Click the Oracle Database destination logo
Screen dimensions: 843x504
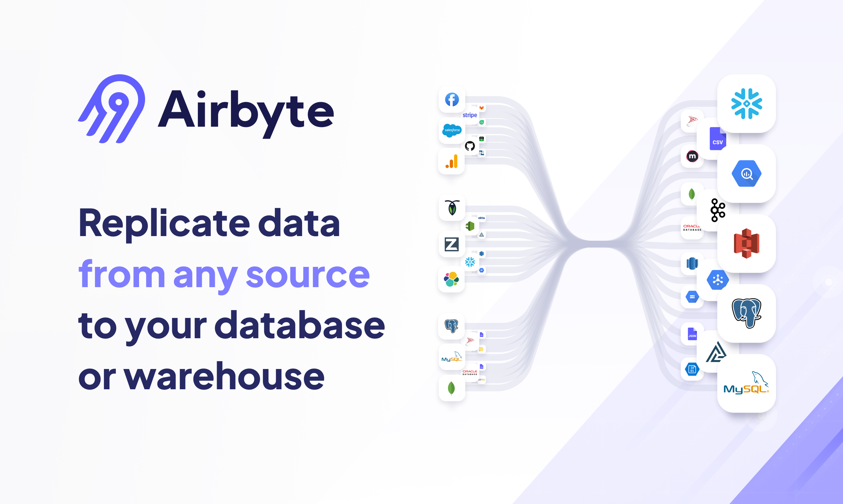pos(692,227)
